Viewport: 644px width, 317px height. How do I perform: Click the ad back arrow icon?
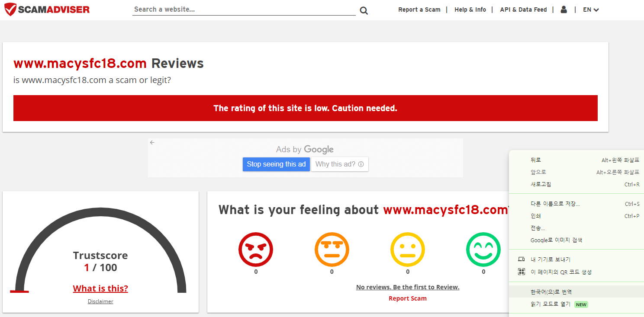[x=152, y=142]
